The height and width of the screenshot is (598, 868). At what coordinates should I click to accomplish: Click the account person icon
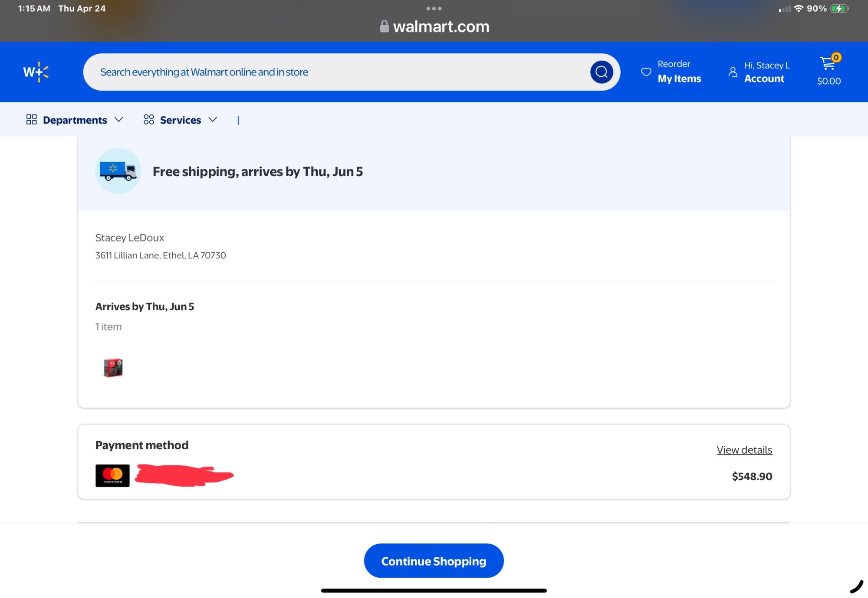(x=733, y=72)
